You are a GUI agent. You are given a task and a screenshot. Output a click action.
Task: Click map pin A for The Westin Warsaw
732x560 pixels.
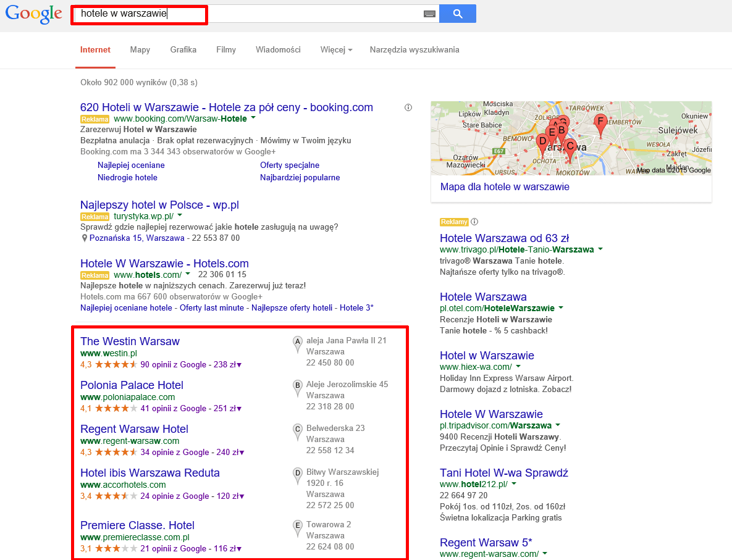point(297,345)
